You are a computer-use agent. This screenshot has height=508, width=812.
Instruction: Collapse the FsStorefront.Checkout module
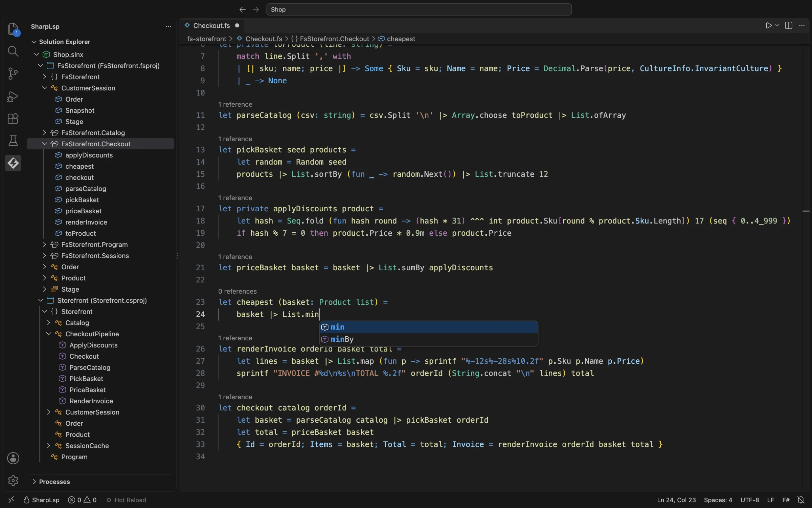pyautogui.click(x=45, y=144)
